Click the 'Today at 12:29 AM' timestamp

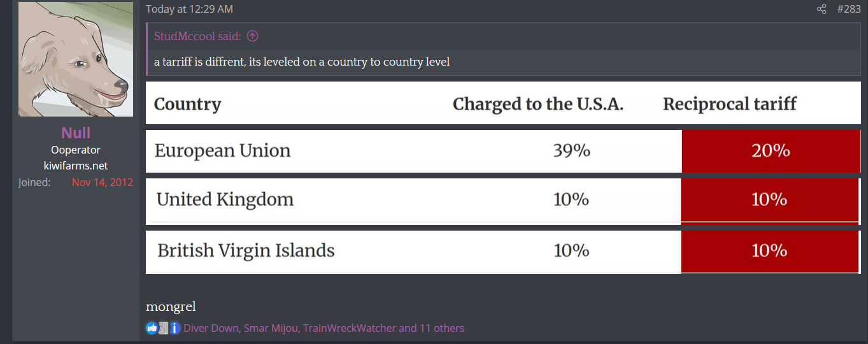[x=189, y=10]
